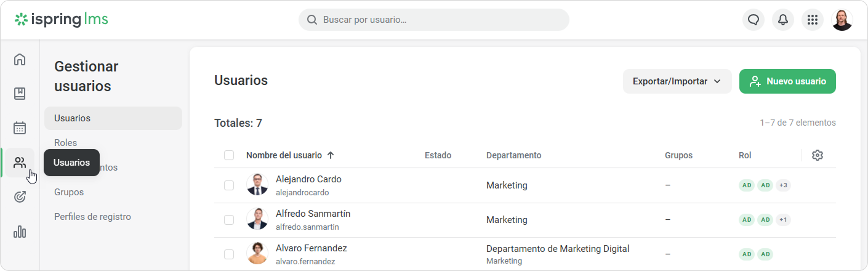Check the box for Alejandro Cardo

pos(229,185)
